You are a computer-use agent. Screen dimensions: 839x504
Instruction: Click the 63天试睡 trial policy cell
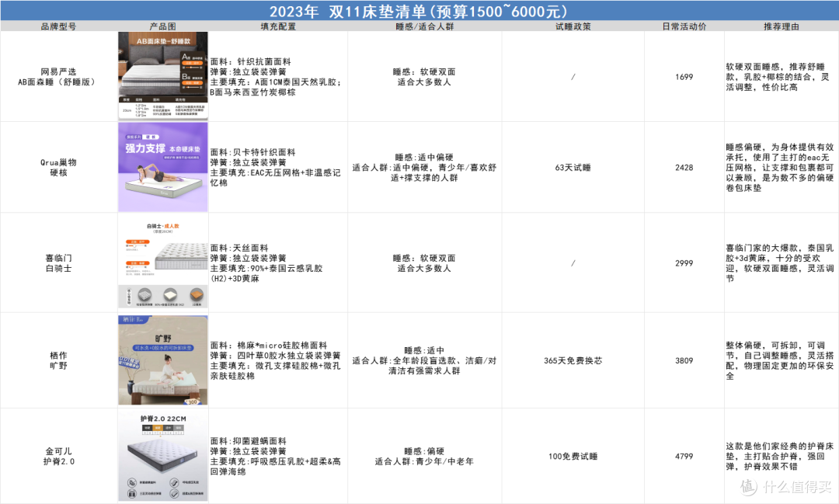[573, 168]
